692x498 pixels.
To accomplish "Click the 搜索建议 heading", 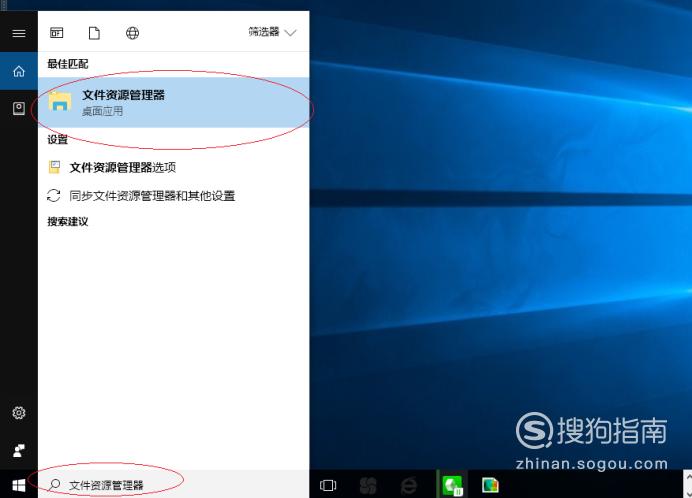I will point(68,221).
